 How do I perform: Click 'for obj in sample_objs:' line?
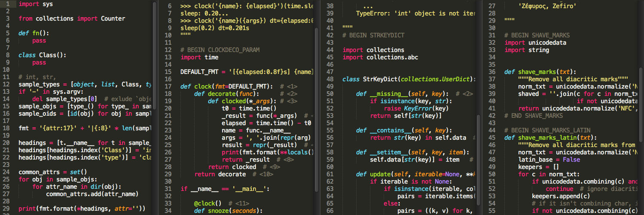pyautogui.click(x=58, y=180)
